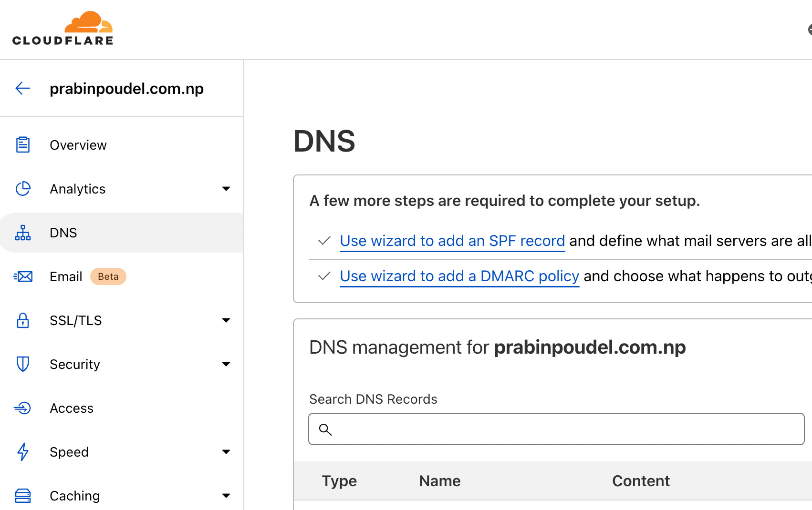Open the Email section
The width and height of the screenshot is (812, 510).
click(122, 276)
